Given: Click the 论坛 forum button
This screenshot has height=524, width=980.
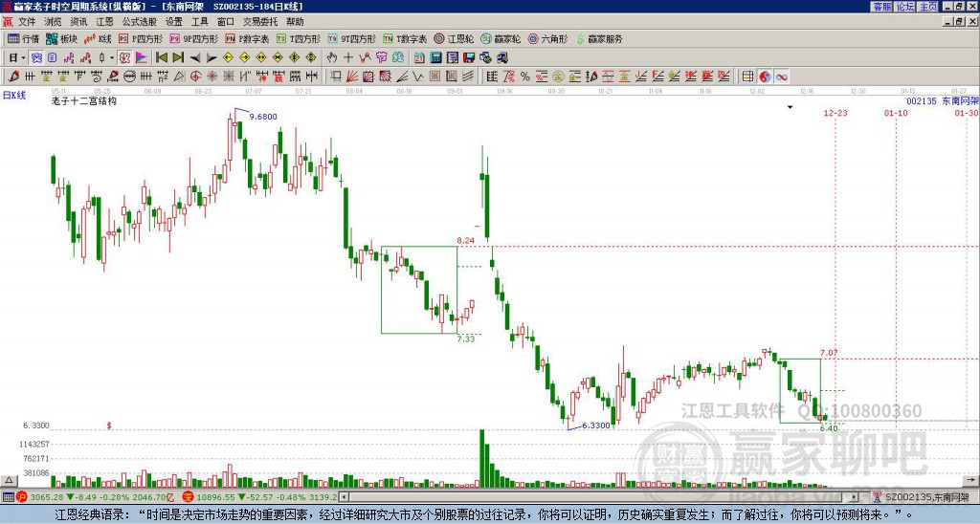Looking at the screenshot, I should [905, 7].
